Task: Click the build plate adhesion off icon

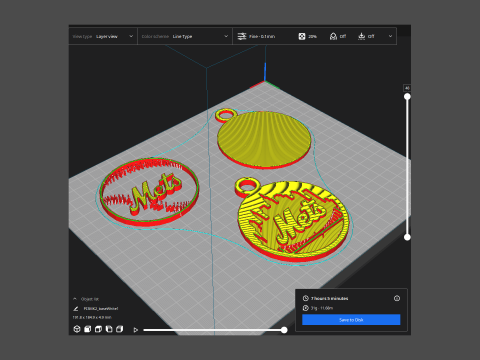Action: tap(361, 36)
